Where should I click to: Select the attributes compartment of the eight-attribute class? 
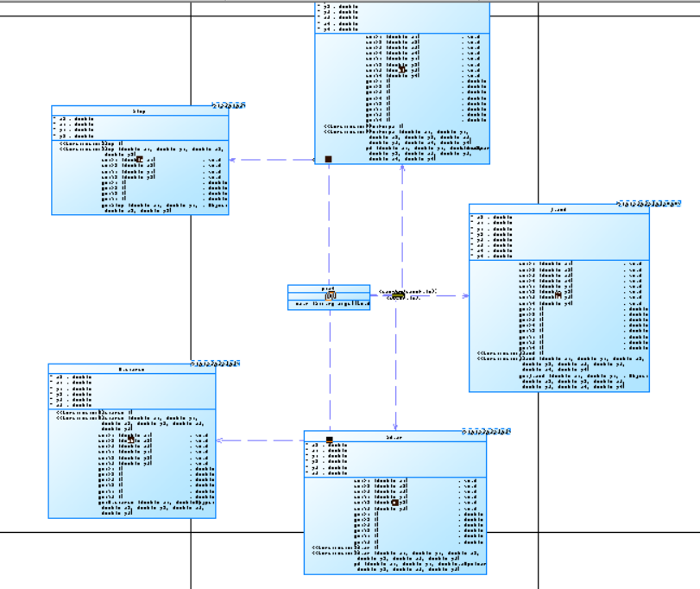pyautogui.click(x=559, y=237)
